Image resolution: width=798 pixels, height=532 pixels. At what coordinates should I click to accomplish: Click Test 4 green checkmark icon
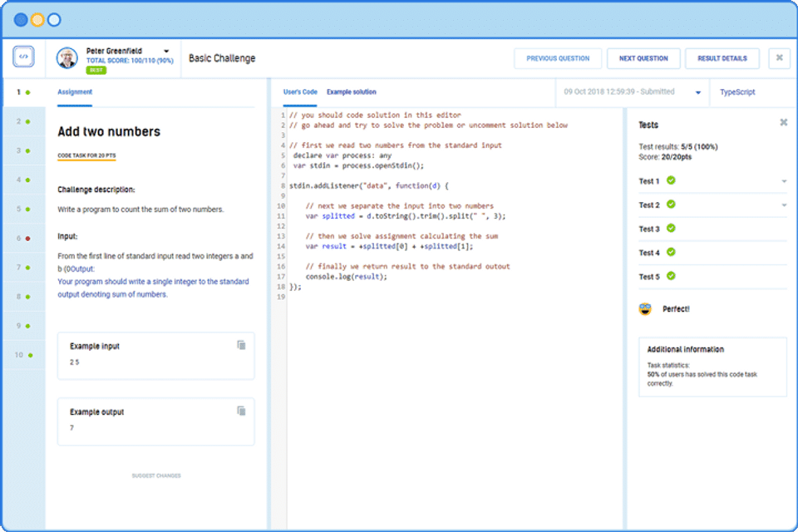pyautogui.click(x=671, y=252)
